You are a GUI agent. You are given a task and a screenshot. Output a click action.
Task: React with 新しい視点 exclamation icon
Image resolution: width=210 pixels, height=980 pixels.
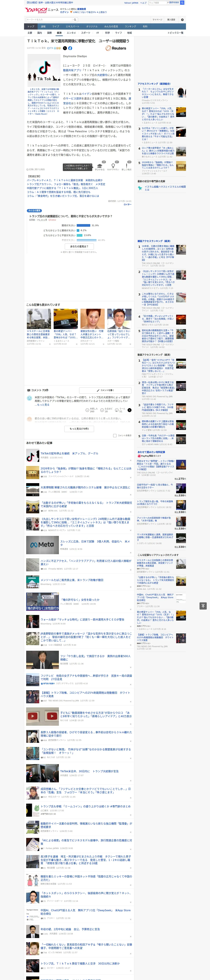(x=127, y=166)
